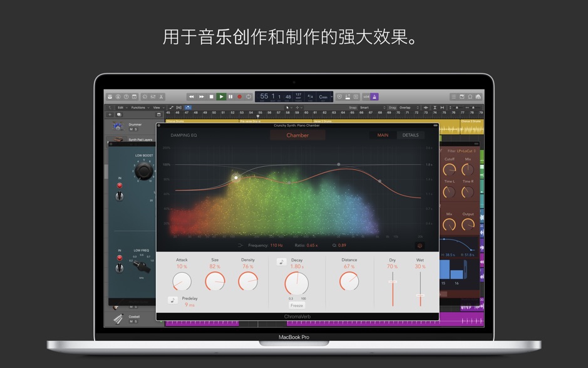This screenshot has width=588, height=368.
Task: Toggle tempo-sync note icon beside Decay
Action: (x=281, y=261)
